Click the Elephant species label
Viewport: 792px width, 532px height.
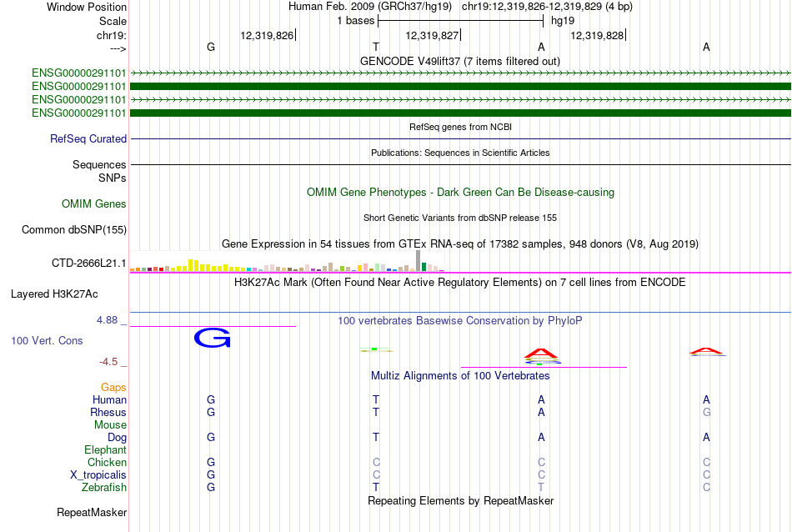pos(106,449)
